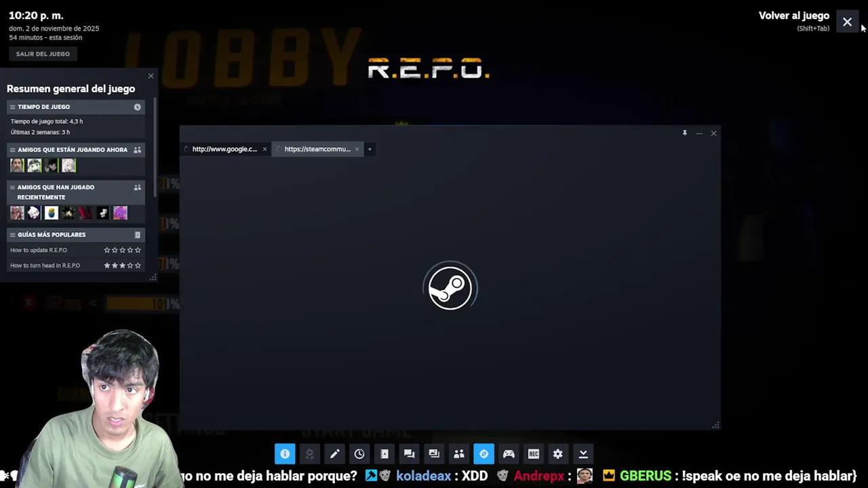Screen dimensions: 868x488
Task: Open purple creature avatar in recently played friends
Action: 120,213
